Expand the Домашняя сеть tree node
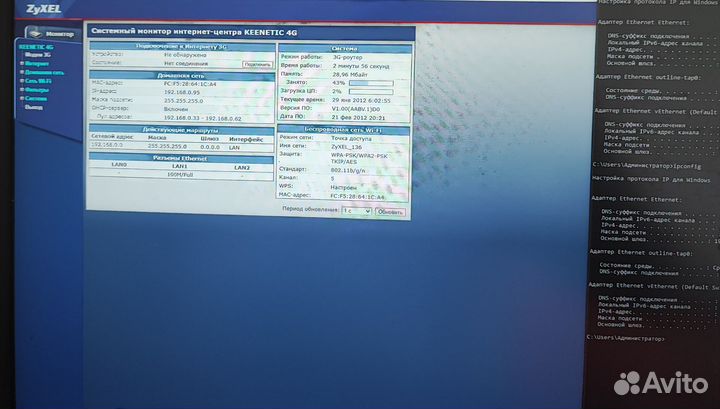This screenshot has width=720, height=409. [22, 73]
